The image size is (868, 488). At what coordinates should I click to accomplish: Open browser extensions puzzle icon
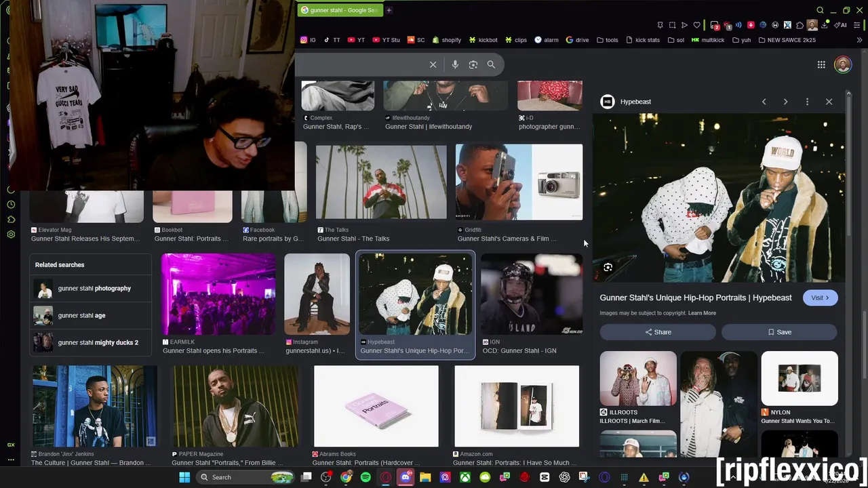click(x=800, y=25)
